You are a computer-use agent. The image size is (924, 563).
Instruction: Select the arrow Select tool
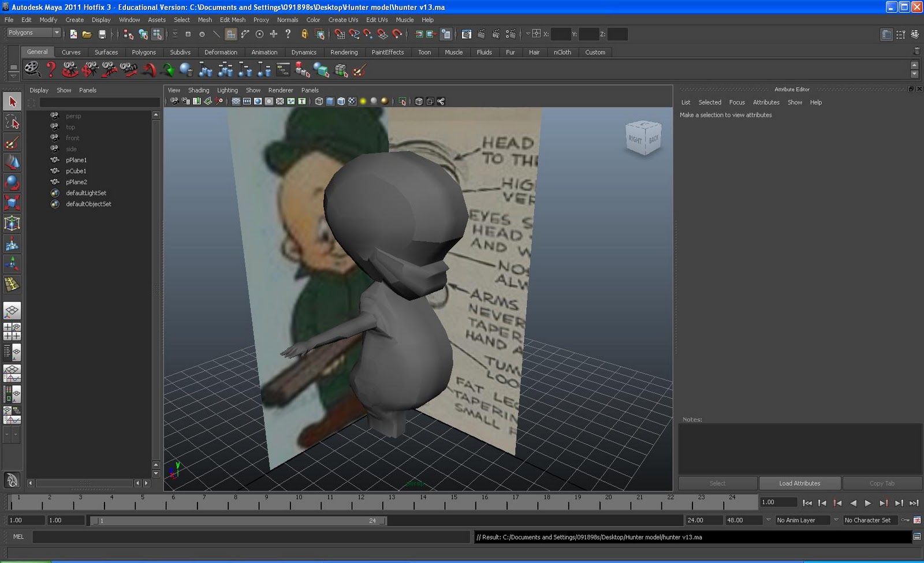(12, 102)
